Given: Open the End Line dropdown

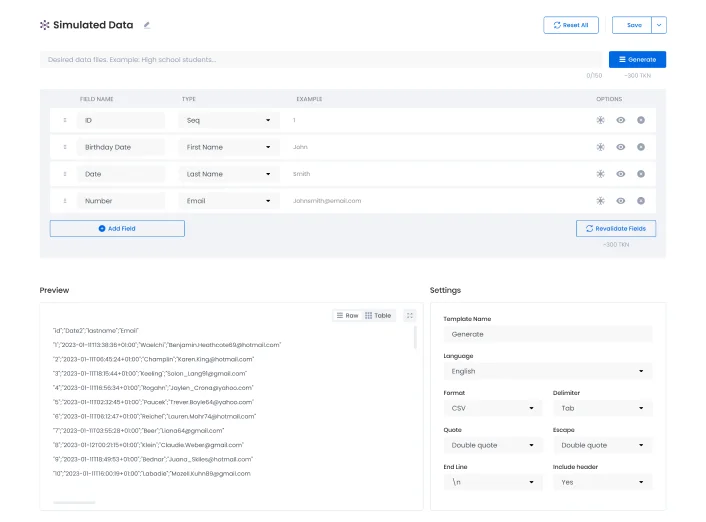Looking at the screenshot, I should point(493,482).
